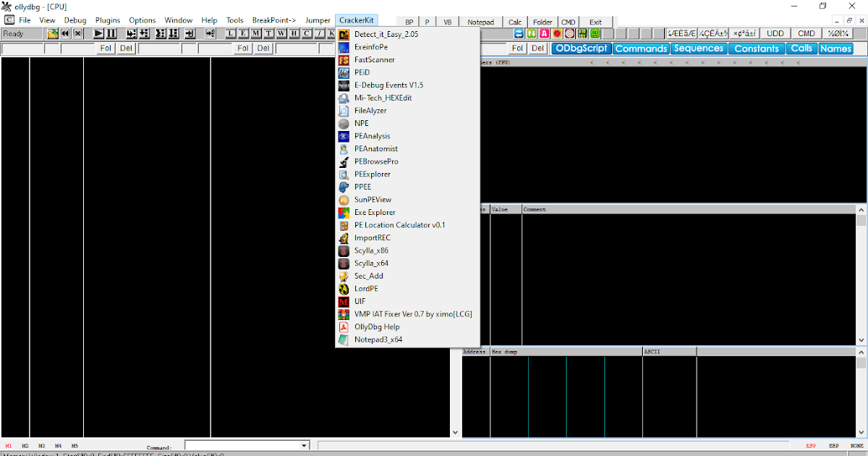
Task: Restart program with rewind toolbar icon
Action: tap(65, 33)
